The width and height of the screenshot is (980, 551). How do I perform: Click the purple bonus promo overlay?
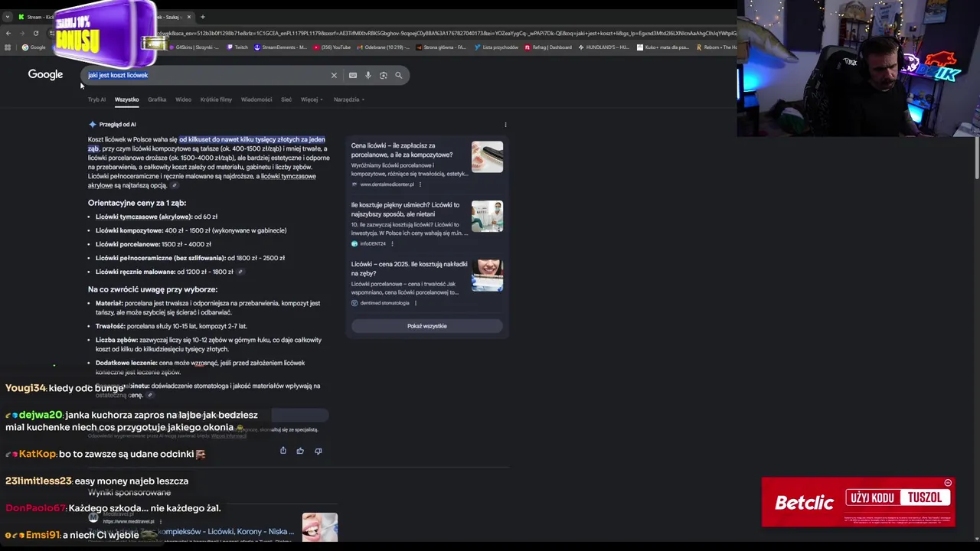(107, 34)
